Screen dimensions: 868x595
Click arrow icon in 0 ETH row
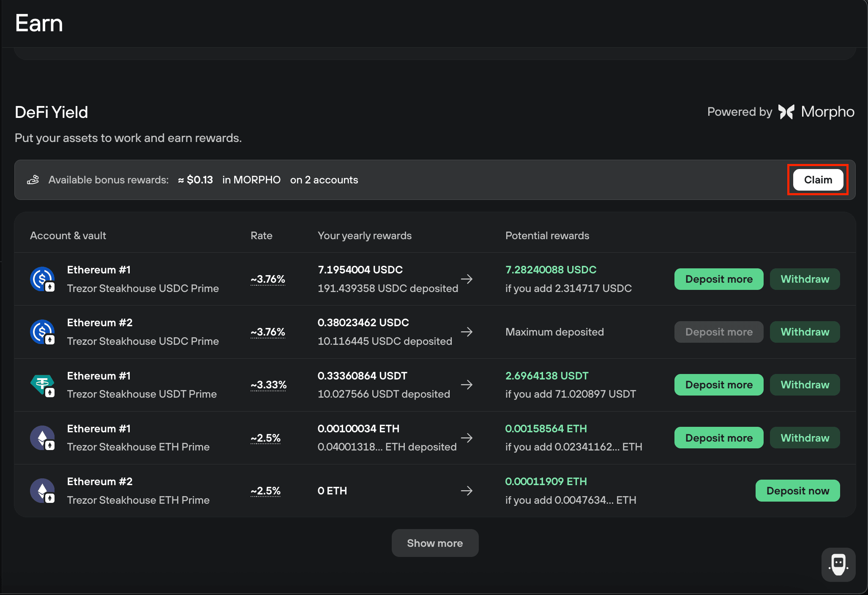467,491
